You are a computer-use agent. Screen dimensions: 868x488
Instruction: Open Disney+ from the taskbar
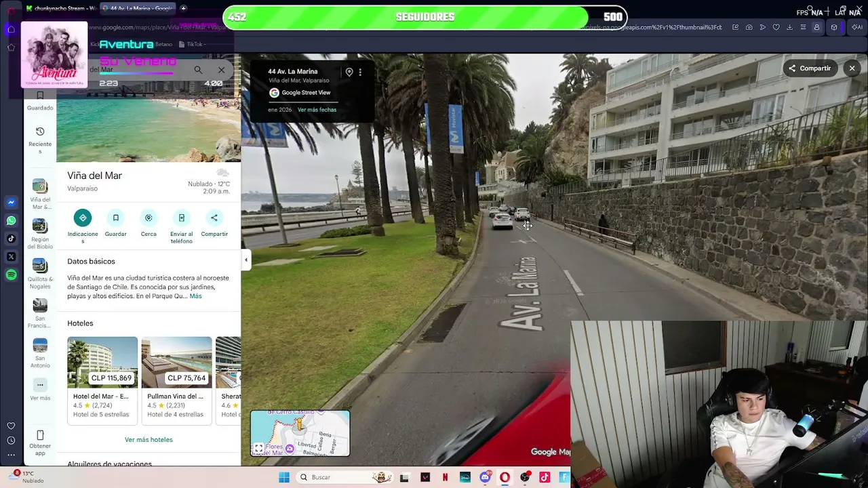[x=465, y=477]
